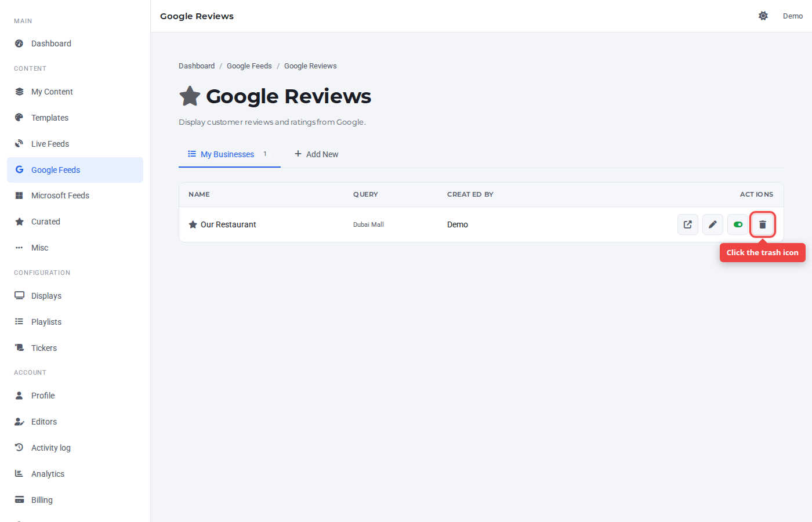The width and height of the screenshot is (812, 522).
Task: Click the Misc ellipsis icon
Action: tap(19, 248)
